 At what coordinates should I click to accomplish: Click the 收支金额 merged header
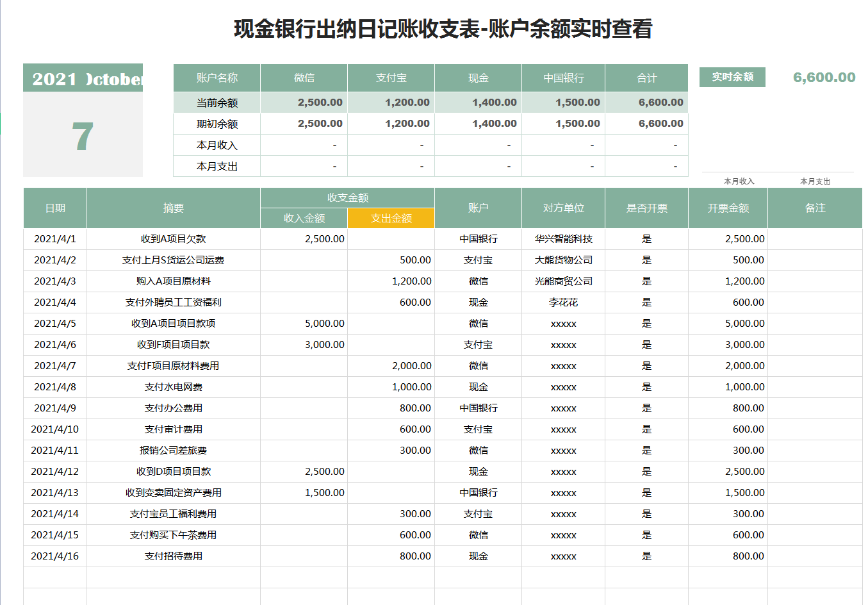pyautogui.click(x=347, y=197)
